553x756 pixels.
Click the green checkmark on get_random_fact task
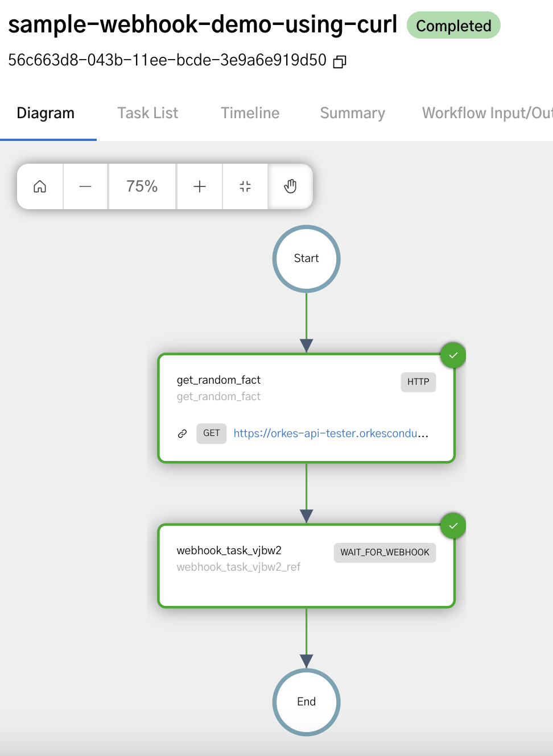[x=453, y=355]
